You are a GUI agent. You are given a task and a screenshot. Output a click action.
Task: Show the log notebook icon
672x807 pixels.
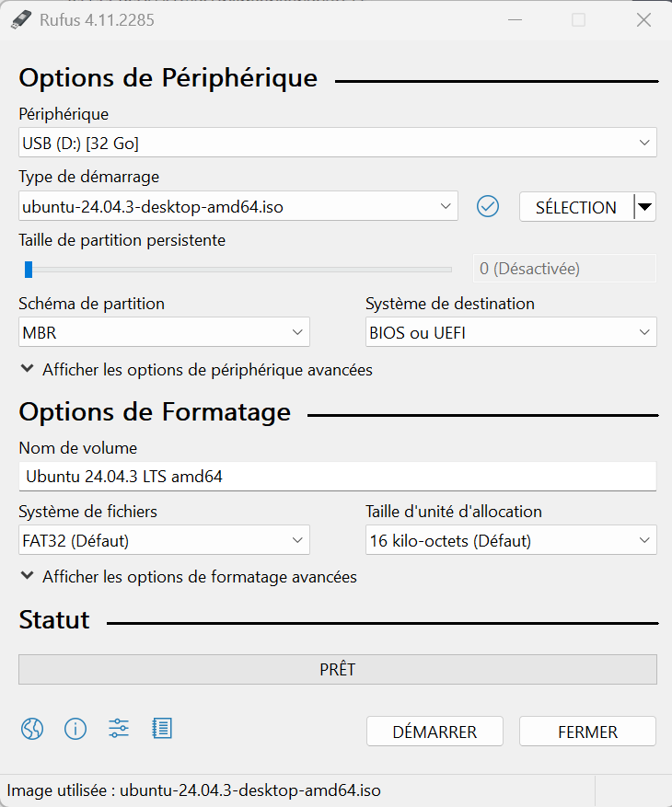(x=162, y=730)
